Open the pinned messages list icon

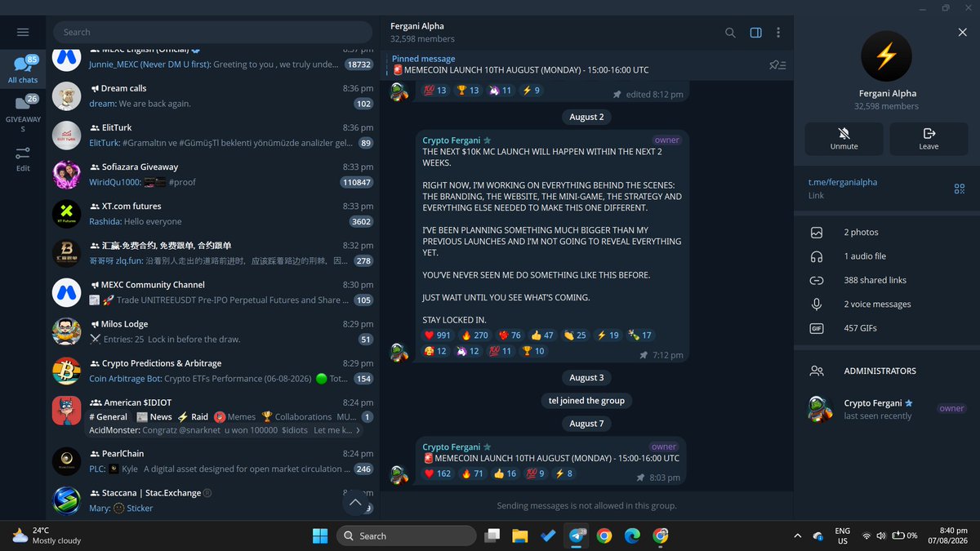pyautogui.click(x=778, y=65)
